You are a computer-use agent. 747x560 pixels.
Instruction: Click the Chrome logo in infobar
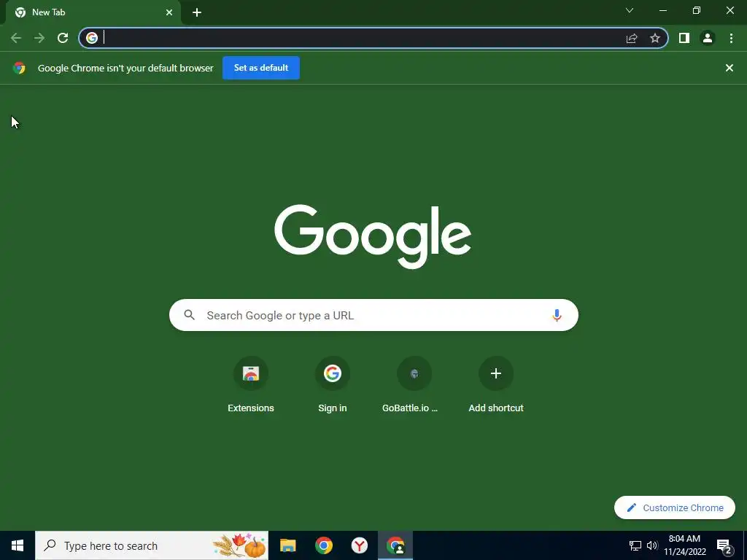19,68
